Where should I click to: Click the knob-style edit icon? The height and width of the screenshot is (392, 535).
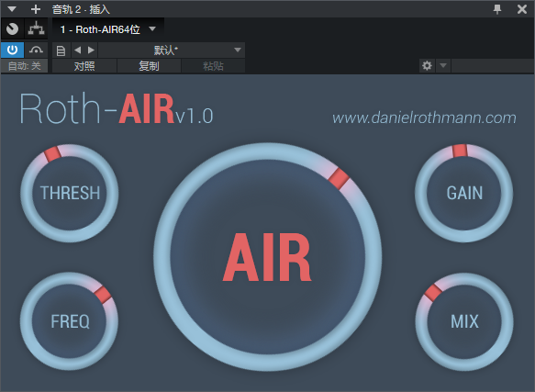click(12, 29)
